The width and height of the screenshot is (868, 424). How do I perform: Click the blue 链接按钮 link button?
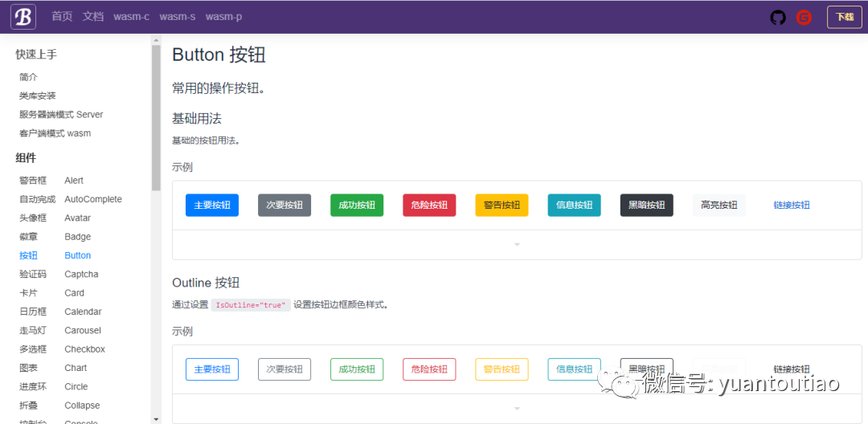(x=792, y=205)
